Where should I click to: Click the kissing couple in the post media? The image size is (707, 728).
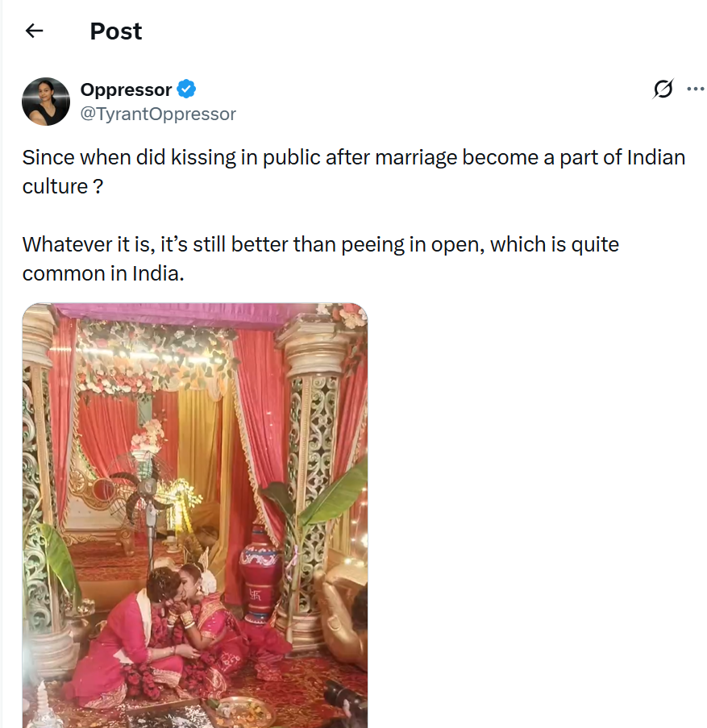(x=181, y=621)
